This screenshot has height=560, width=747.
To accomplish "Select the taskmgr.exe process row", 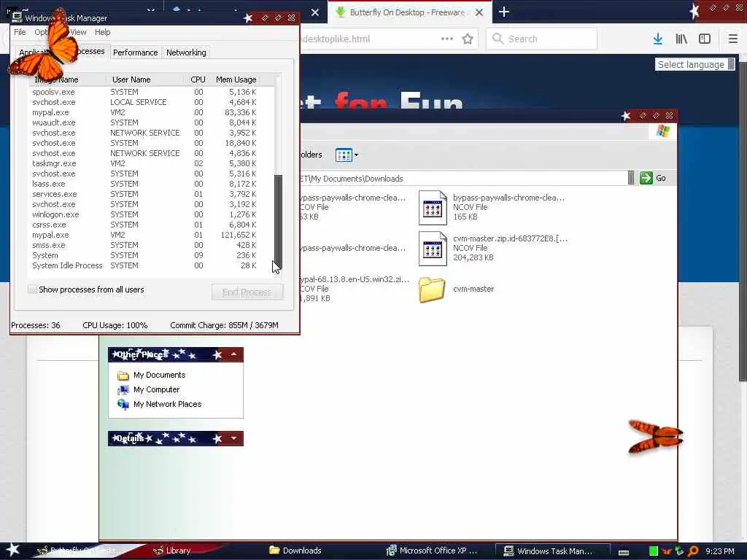I will point(144,163).
